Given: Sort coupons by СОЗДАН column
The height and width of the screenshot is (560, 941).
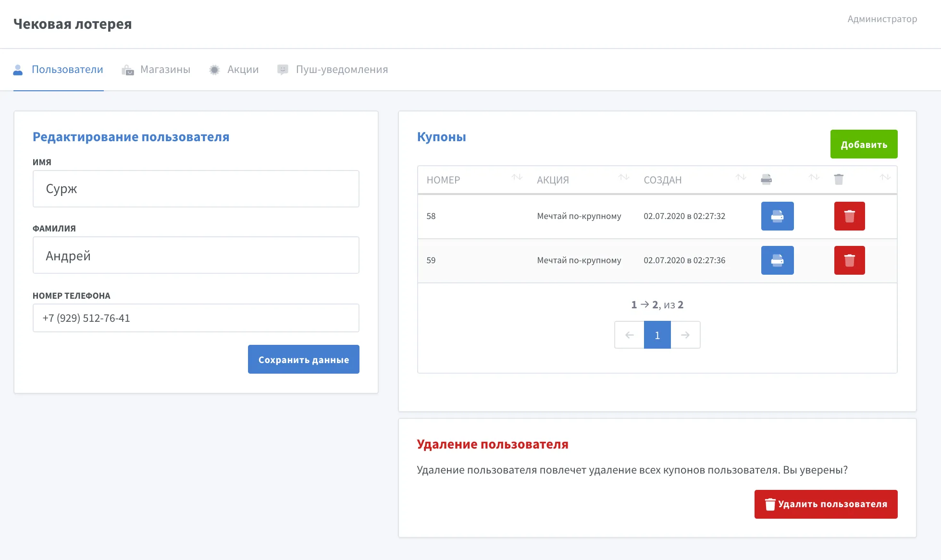Looking at the screenshot, I should (x=741, y=178).
